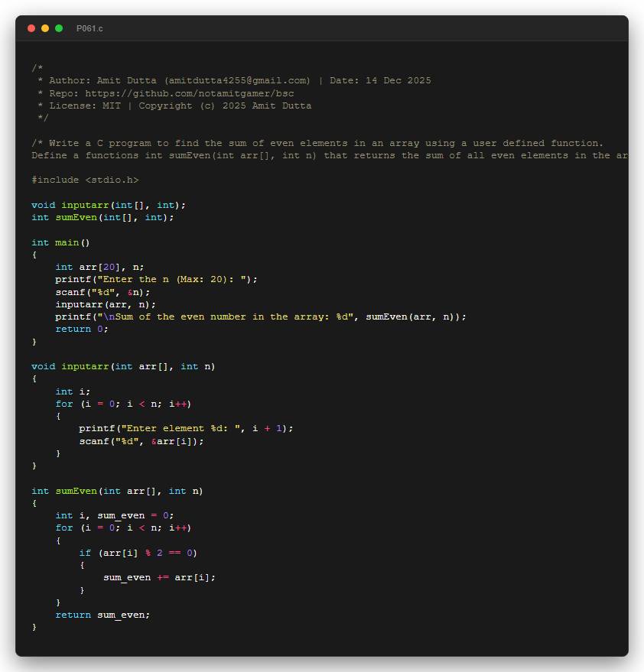Click the 'Define a functions int sumEven' comment line
Screen dimensions: 644x672
coord(330,155)
